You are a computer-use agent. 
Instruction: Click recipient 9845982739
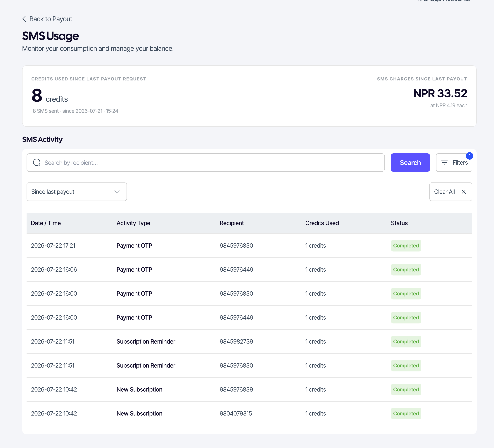click(x=236, y=341)
